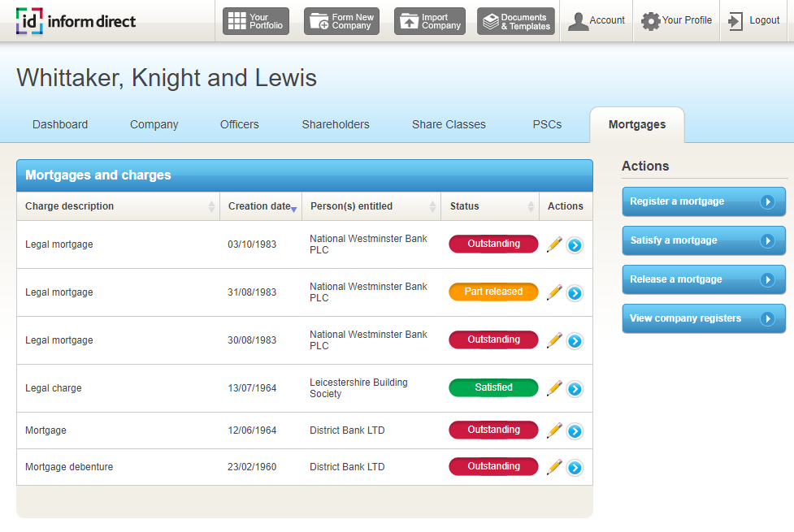Switch to the Shareholders tab
This screenshot has height=532, width=794.
336,124
